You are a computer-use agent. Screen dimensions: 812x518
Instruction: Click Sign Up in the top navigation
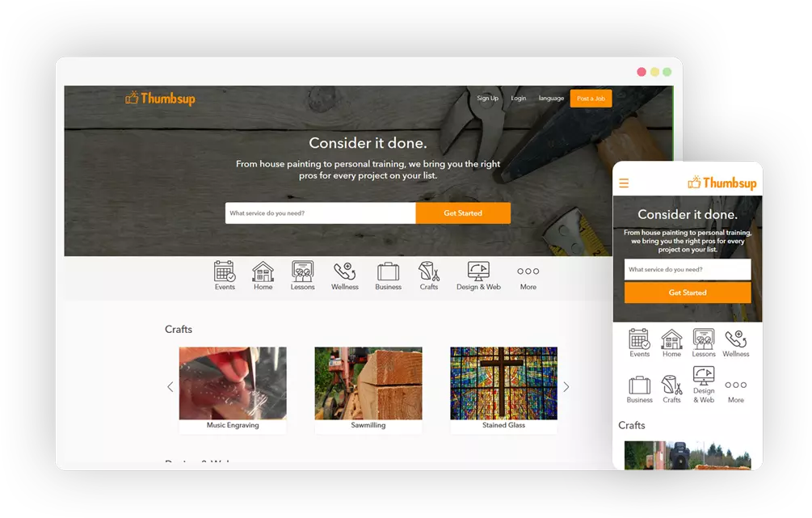487,99
